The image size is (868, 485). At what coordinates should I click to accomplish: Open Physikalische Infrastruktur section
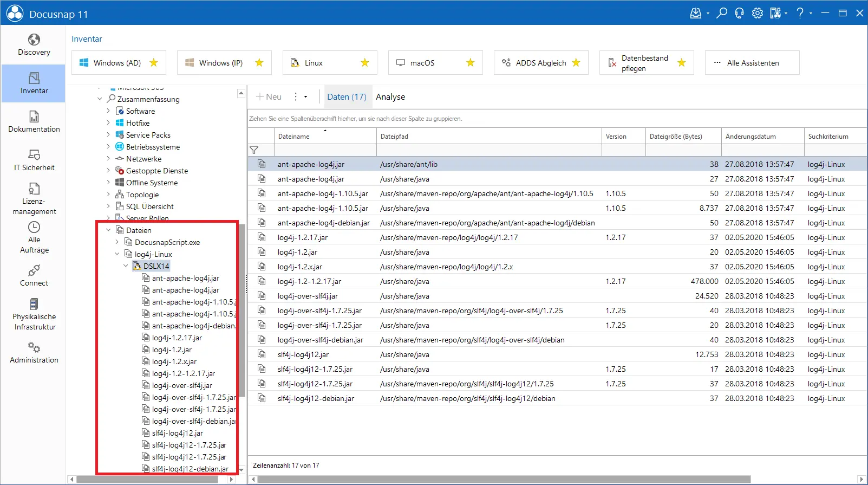click(x=34, y=314)
